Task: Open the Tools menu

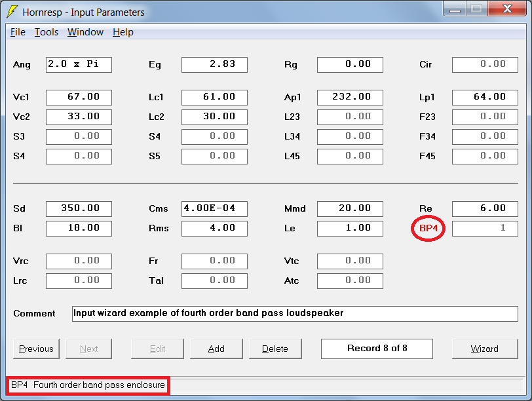Action: [x=47, y=32]
